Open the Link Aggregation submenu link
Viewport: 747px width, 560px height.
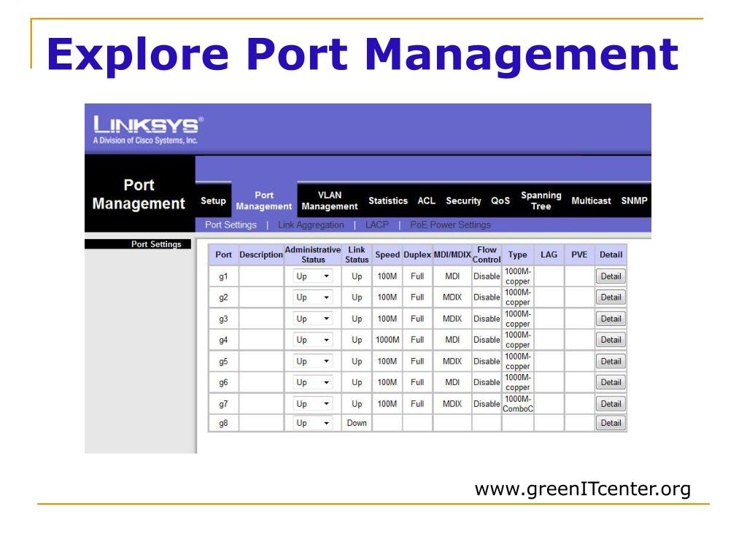(x=311, y=225)
